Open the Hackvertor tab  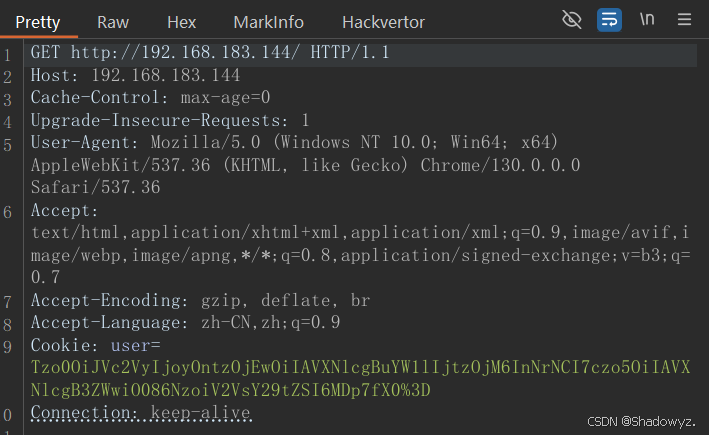click(383, 22)
